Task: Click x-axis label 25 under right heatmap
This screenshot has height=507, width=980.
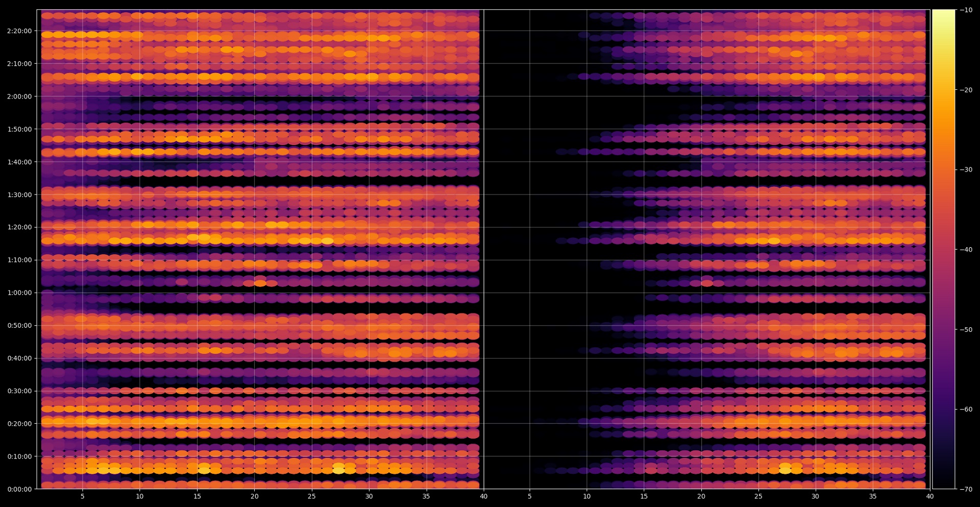Action: coord(758,496)
